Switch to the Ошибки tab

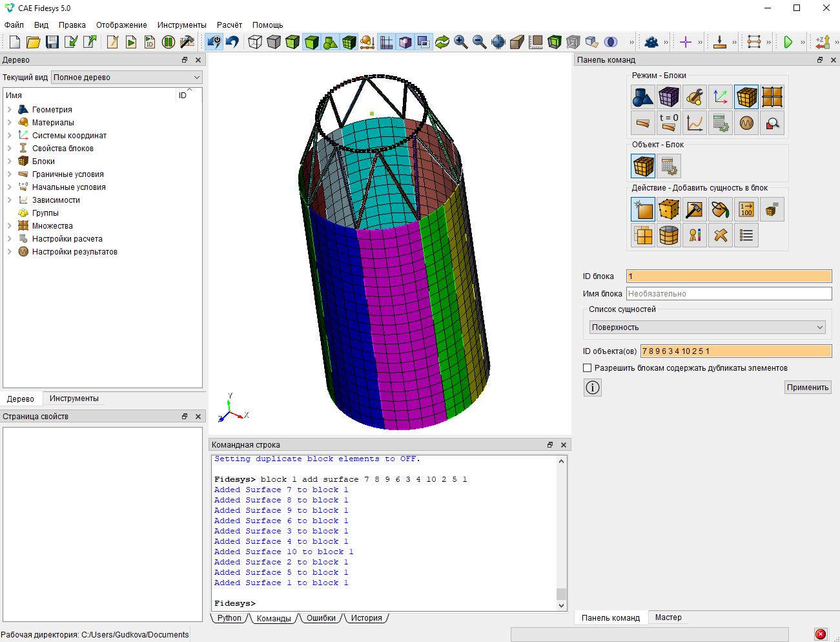pos(321,618)
